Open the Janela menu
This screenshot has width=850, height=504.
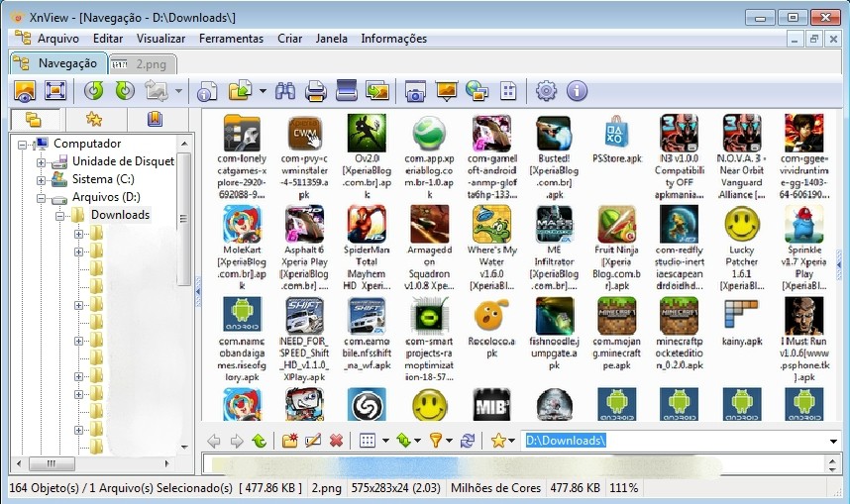pyautogui.click(x=331, y=39)
